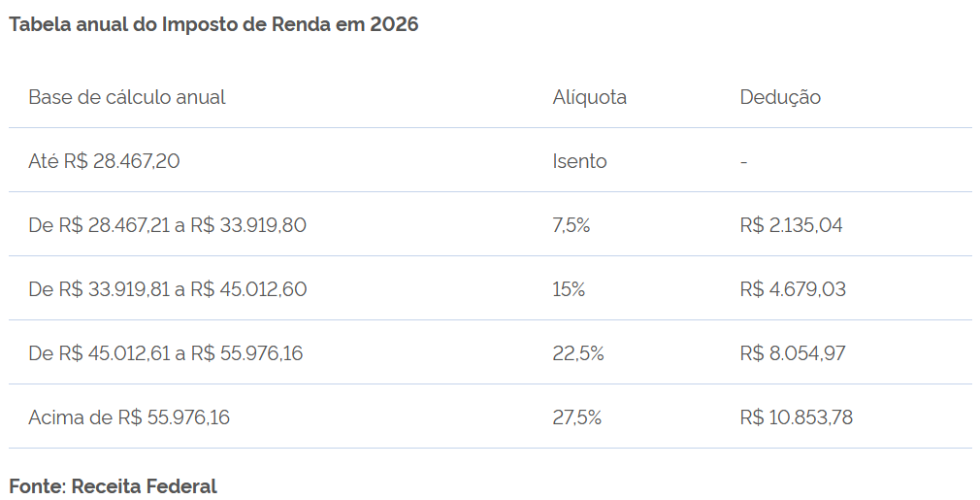Click the 'Alíquota' column header
This screenshot has height=500, width=980.
pos(590,97)
